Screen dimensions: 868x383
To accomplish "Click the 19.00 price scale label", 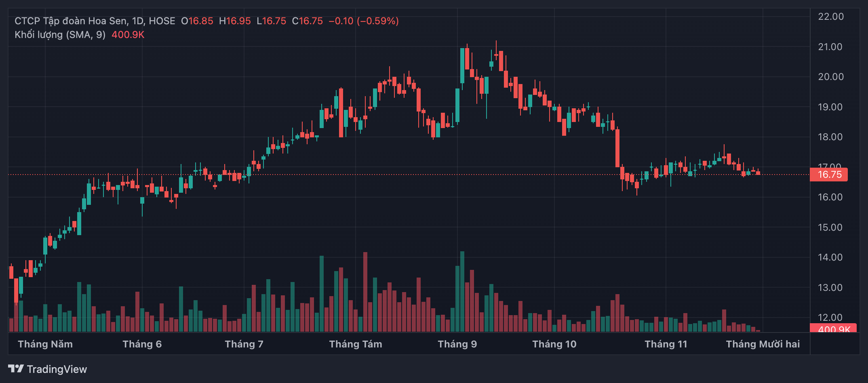I will coord(830,107).
